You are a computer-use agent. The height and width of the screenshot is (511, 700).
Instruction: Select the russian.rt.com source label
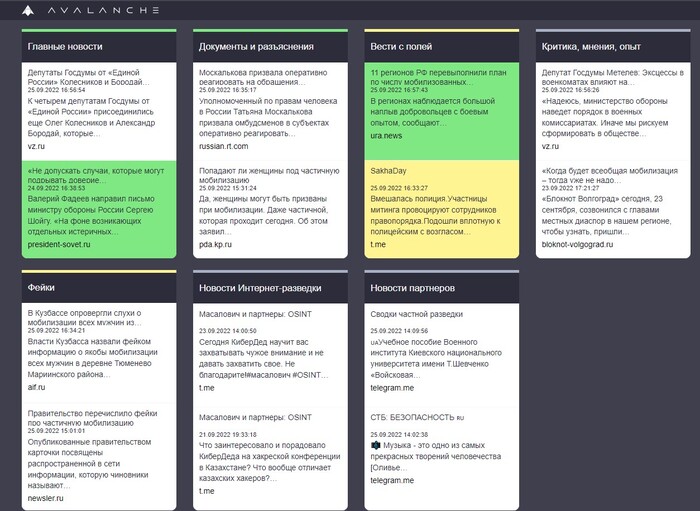(x=224, y=146)
